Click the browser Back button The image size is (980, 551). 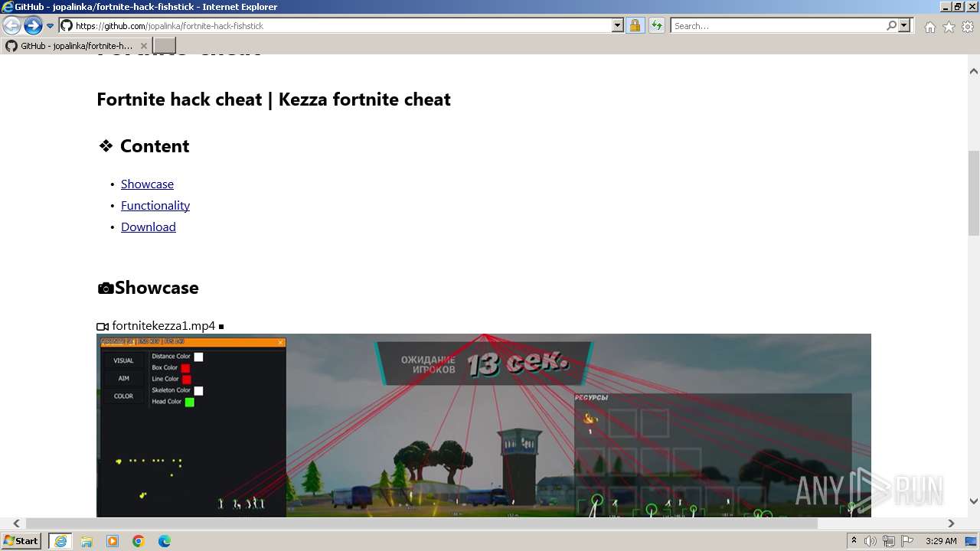pyautogui.click(x=11, y=26)
